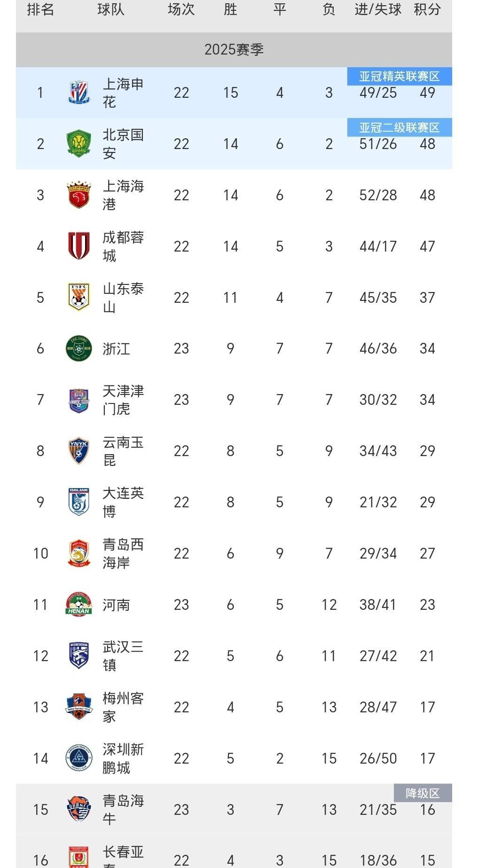
Task: Click the Qingdao Hainiu bull logo
Action: tap(78, 809)
